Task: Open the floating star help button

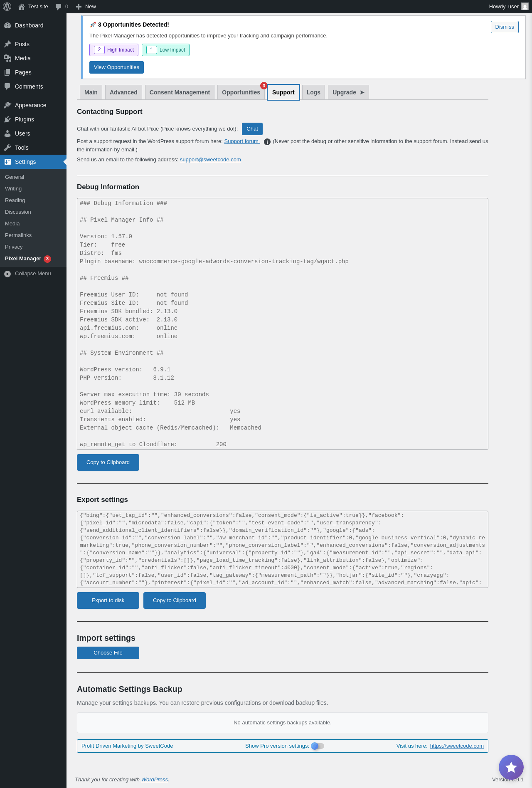Action: [x=511, y=767]
